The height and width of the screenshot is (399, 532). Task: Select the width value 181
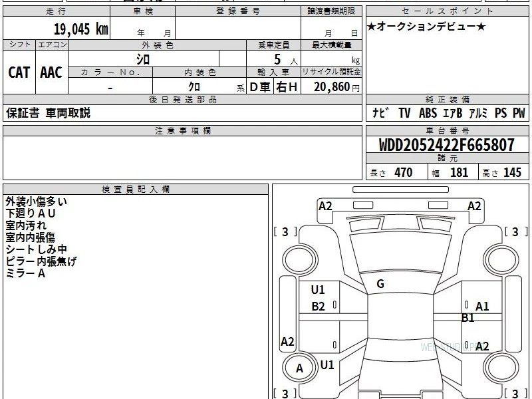459,173
